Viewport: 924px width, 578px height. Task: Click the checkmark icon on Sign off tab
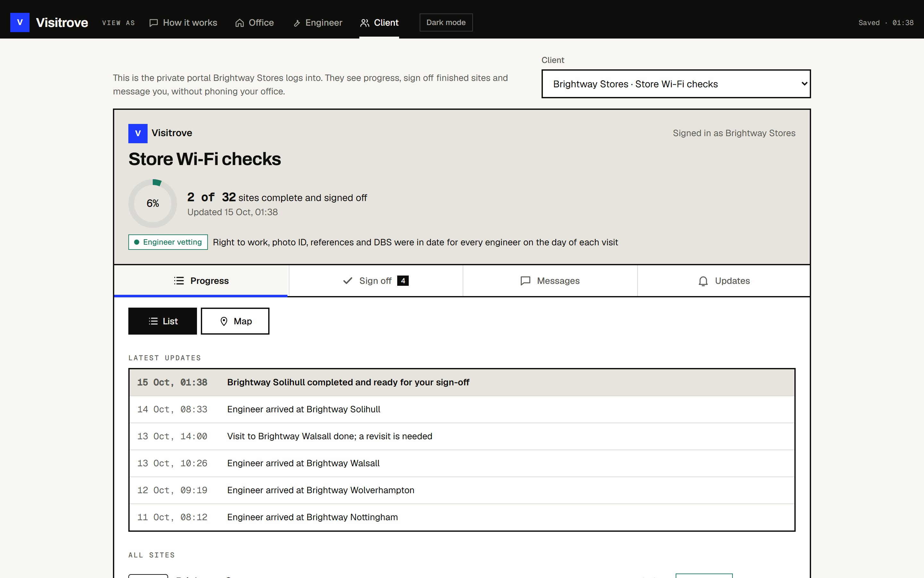[347, 281]
